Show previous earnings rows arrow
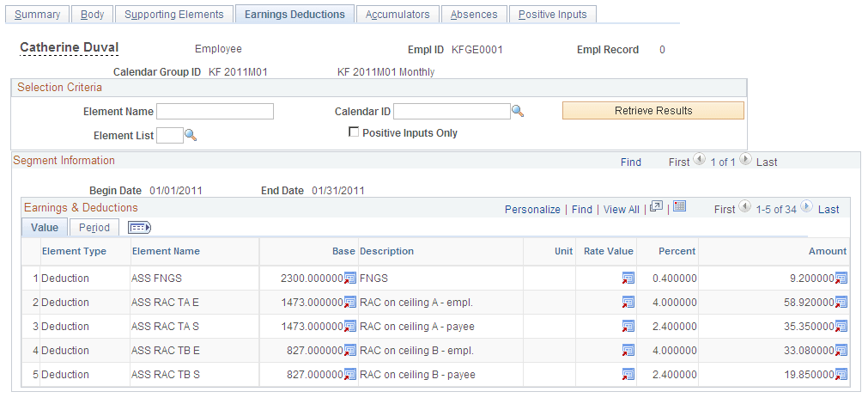The width and height of the screenshot is (868, 398). tap(745, 207)
